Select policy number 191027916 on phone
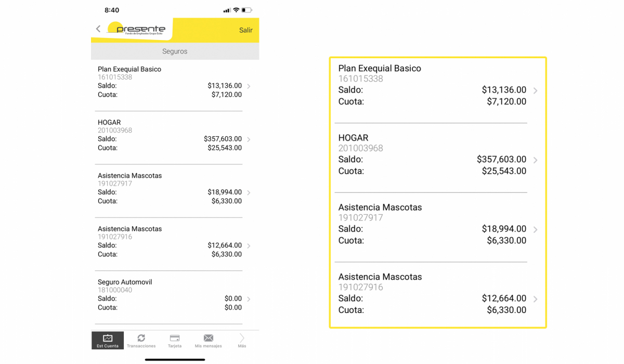This screenshot has width=624, height=364. [115, 237]
